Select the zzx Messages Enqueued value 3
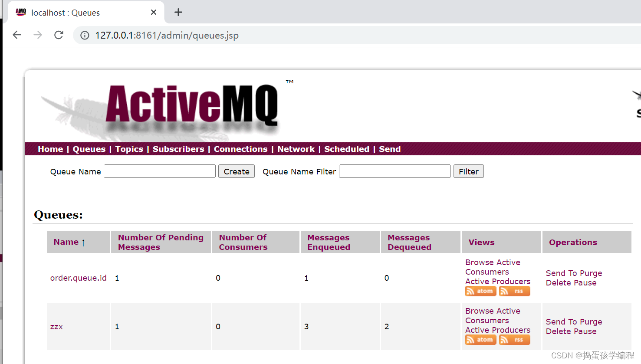The height and width of the screenshot is (364, 641). coord(306,327)
